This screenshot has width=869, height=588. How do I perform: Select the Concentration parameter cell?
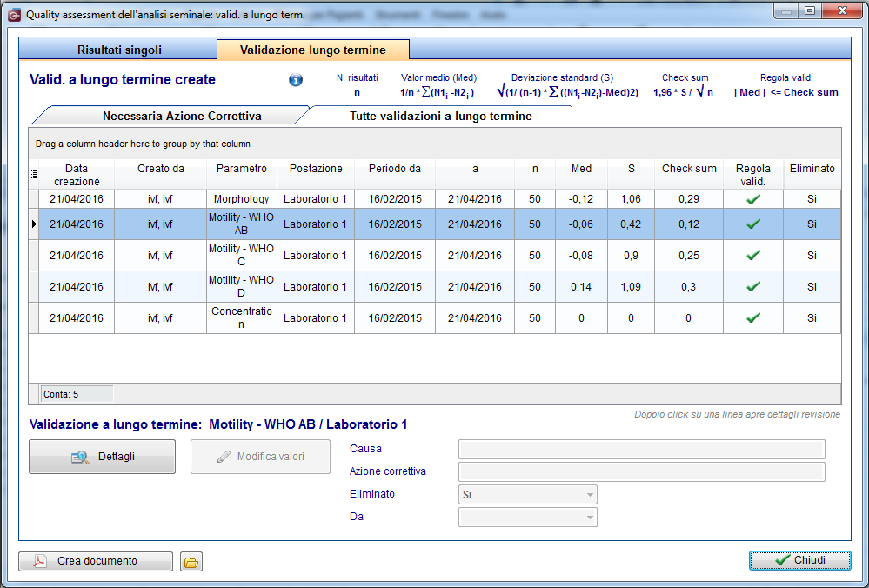point(242,318)
